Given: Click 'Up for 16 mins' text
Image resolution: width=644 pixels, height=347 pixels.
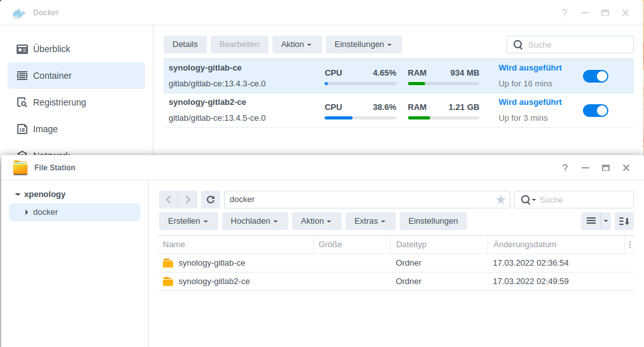Looking at the screenshot, I should [x=525, y=84].
